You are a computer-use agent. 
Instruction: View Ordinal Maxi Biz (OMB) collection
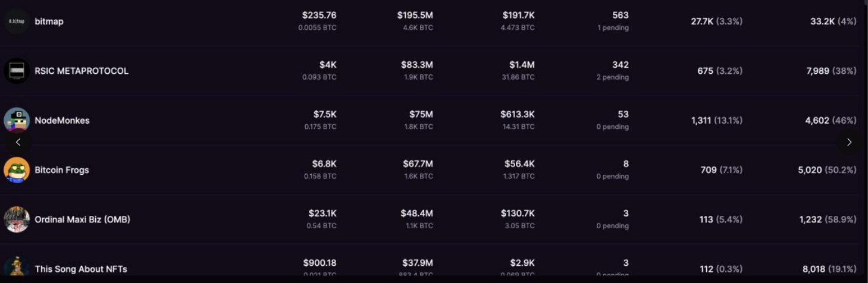[x=82, y=219]
